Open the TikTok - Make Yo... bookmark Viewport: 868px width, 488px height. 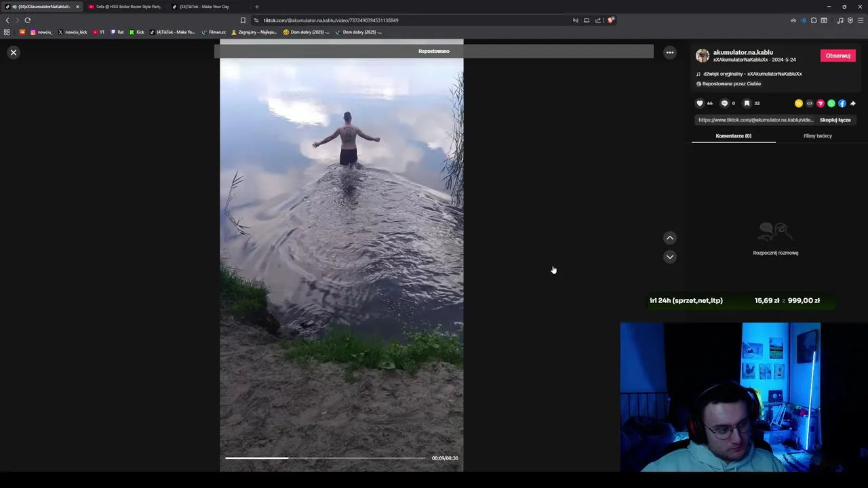tap(172, 32)
